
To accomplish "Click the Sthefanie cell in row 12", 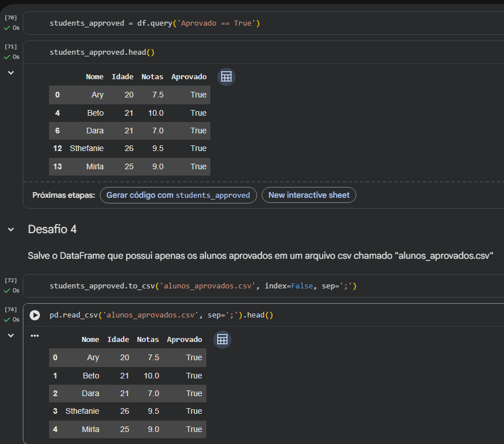I will click(x=87, y=148).
